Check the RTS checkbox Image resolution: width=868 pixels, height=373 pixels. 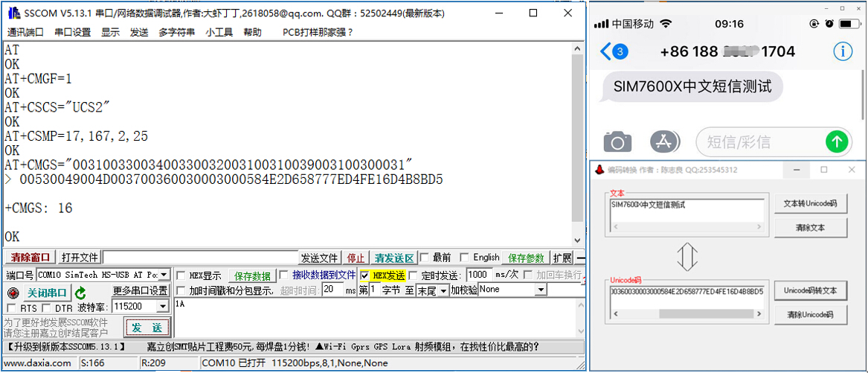click(11, 307)
